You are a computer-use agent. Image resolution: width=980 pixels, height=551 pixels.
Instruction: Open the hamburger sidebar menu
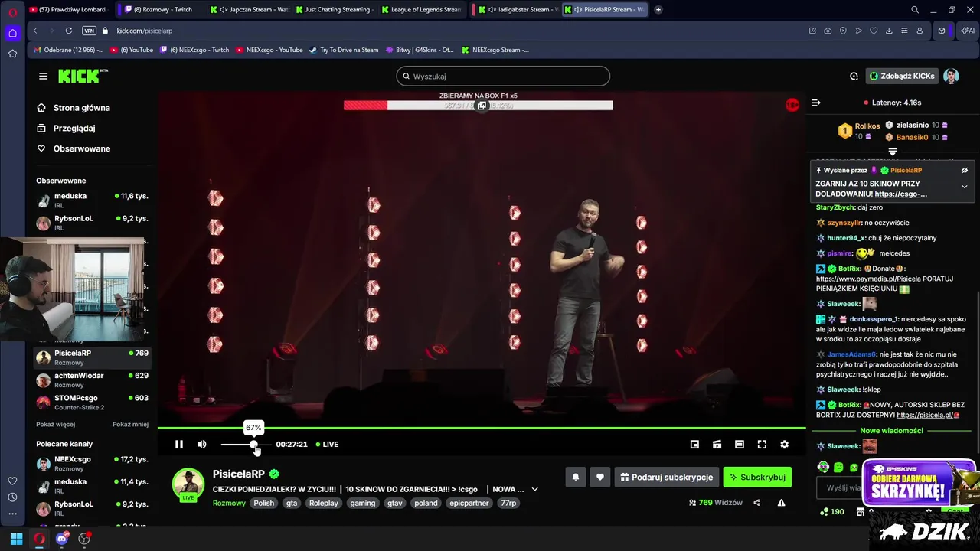tap(43, 76)
